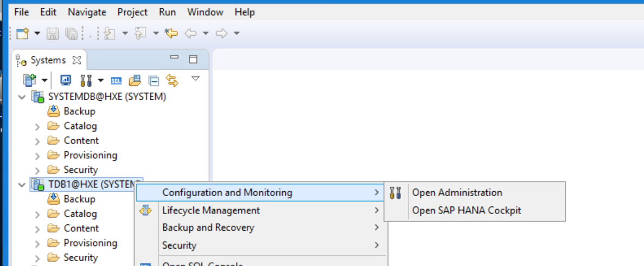Click the Last Edit Location icon
Image resolution: width=644 pixels, height=266 pixels.
pyautogui.click(x=171, y=33)
